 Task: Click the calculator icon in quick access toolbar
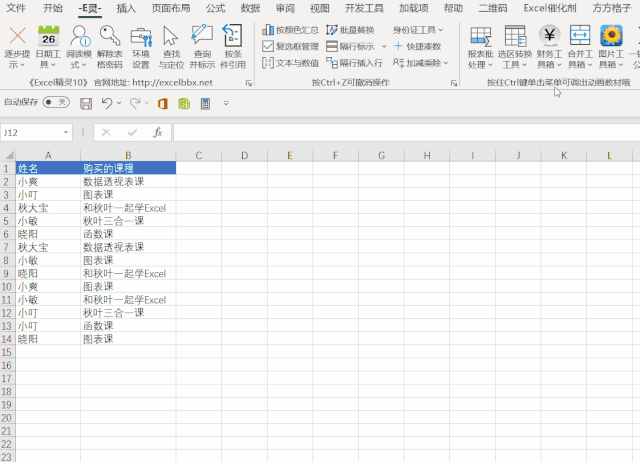pyautogui.click(x=205, y=103)
